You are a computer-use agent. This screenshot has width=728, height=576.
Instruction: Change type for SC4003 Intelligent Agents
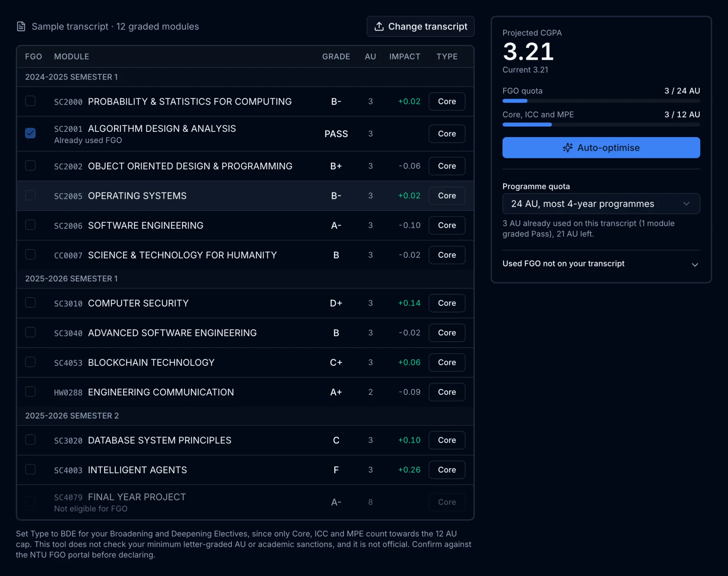pos(447,470)
